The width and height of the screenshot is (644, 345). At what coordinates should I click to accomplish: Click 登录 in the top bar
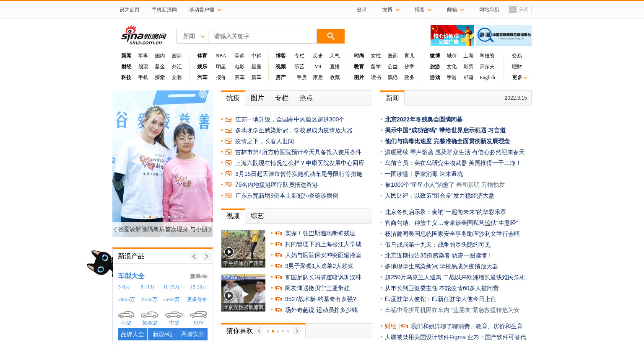[362, 10]
